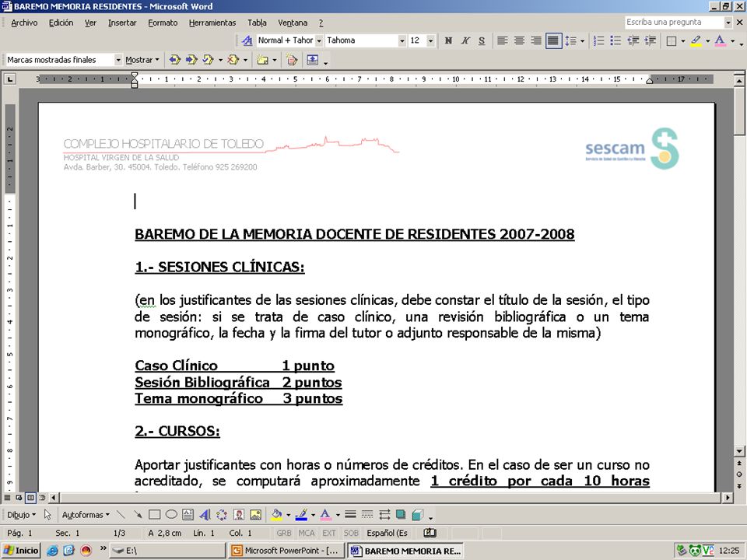Select the Ellipse drawing tool
Viewport: 747px width, 560px height.
tap(171, 515)
